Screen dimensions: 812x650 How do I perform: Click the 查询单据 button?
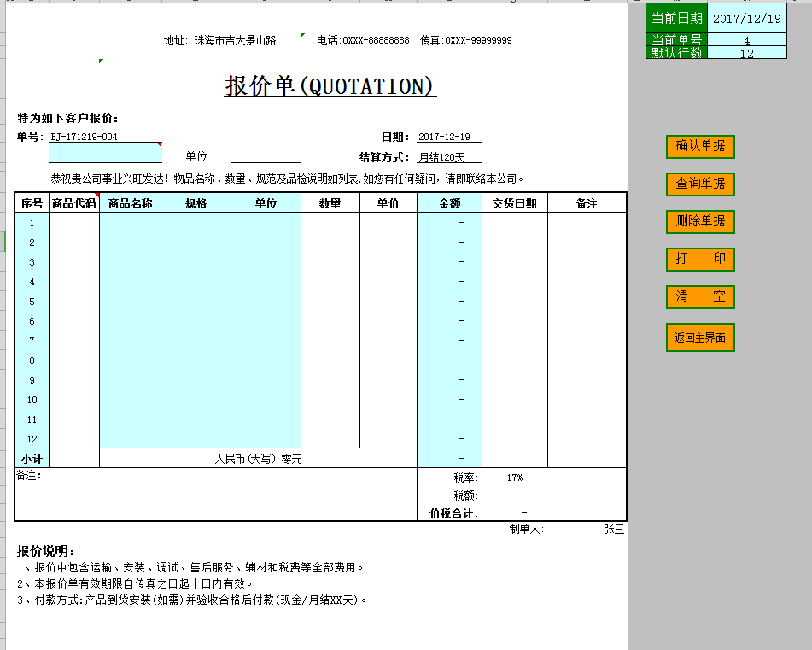point(699,184)
